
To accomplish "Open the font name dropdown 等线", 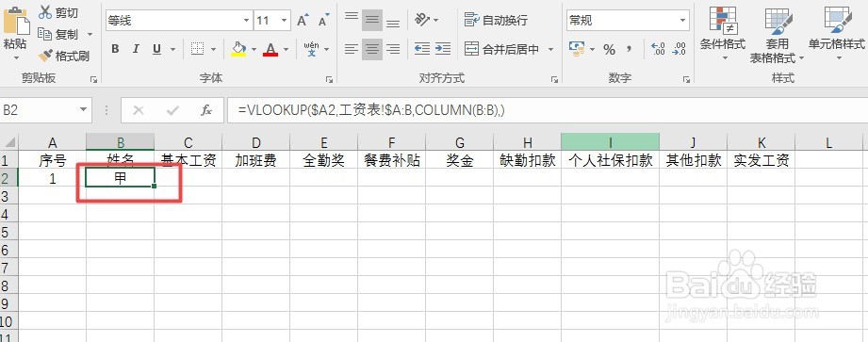I will tap(247, 21).
